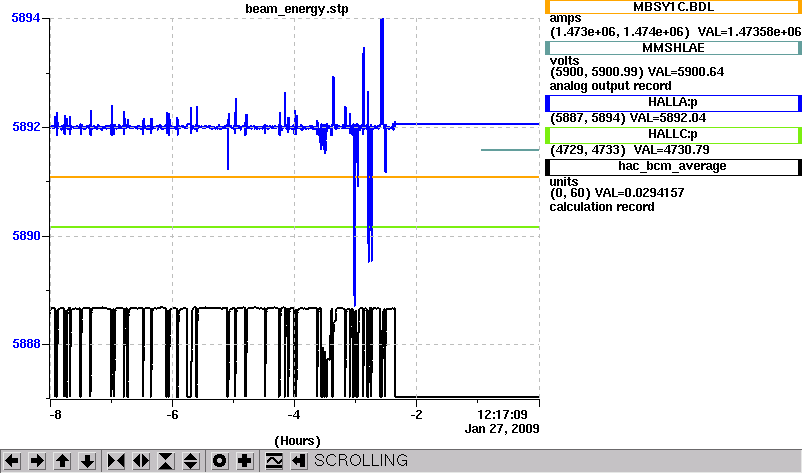This screenshot has height=473, width=802.
Task: Click the circle (auto-scale) toolbar icon
Action: 219,461
